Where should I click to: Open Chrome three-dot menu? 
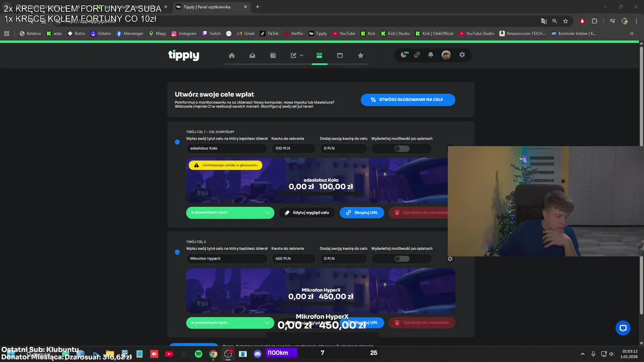[x=636, y=21]
